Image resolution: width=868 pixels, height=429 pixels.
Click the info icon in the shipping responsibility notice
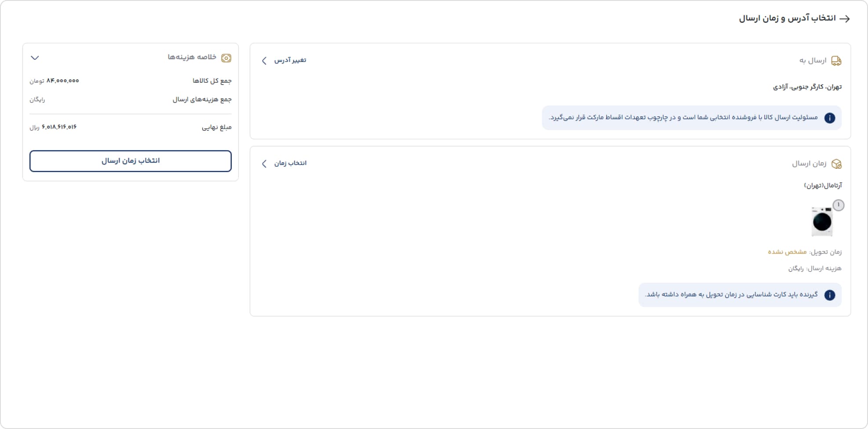point(829,118)
